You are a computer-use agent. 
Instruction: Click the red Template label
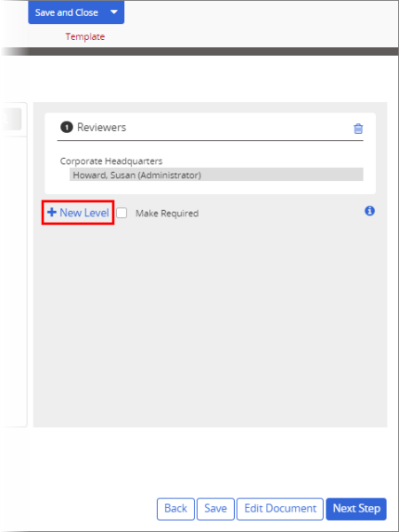coord(85,36)
